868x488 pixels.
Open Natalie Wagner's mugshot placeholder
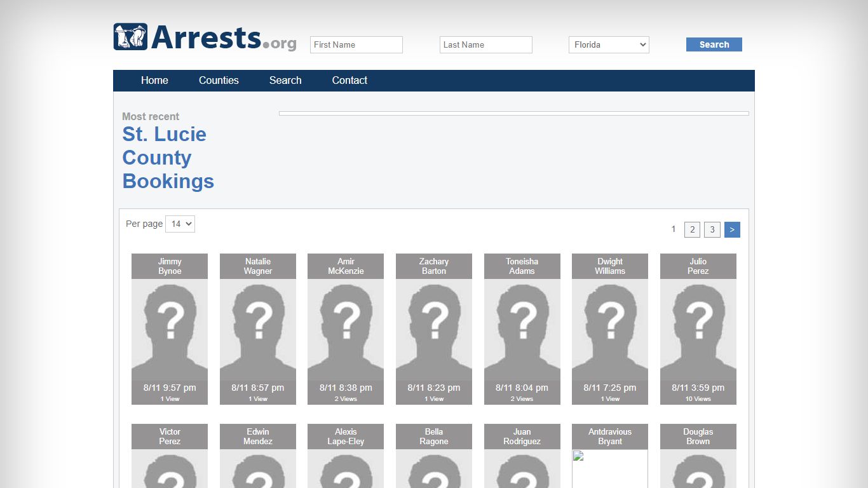[258, 329]
